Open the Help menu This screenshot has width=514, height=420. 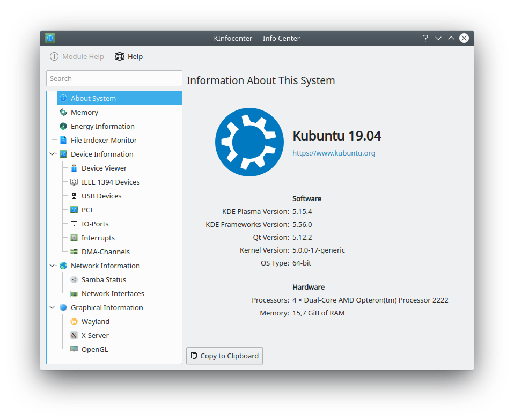click(x=129, y=57)
